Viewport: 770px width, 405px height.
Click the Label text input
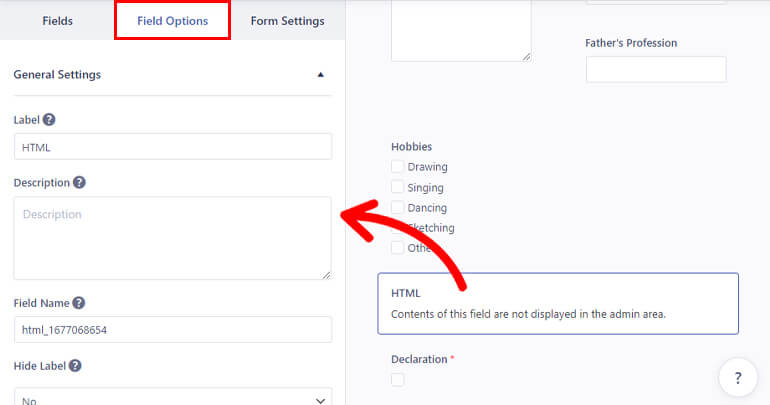tap(172, 146)
